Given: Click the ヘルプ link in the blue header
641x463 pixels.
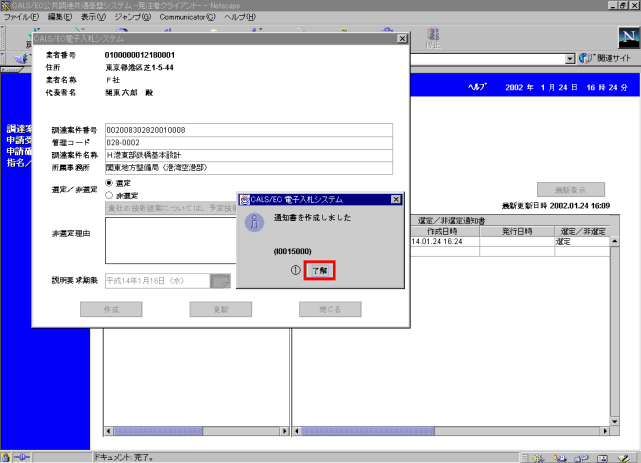Looking at the screenshot, I should click(x=477, y=88).
